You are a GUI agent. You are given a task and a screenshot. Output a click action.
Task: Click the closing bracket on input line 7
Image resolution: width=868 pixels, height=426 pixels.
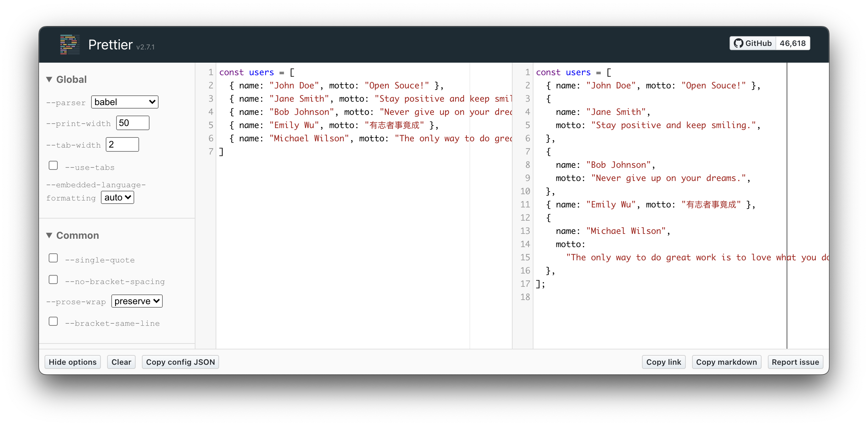221,152
